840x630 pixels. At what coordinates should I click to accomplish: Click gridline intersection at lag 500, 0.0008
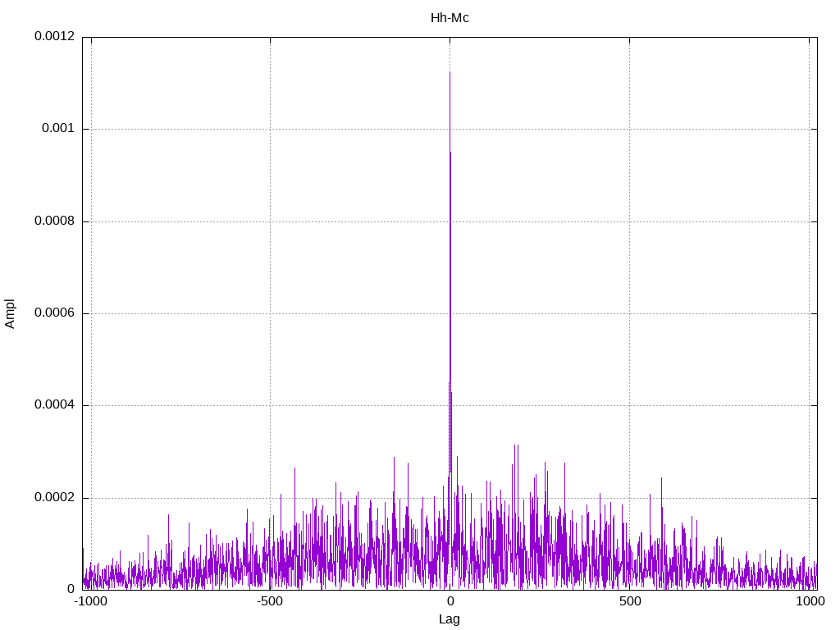(629, 221)
